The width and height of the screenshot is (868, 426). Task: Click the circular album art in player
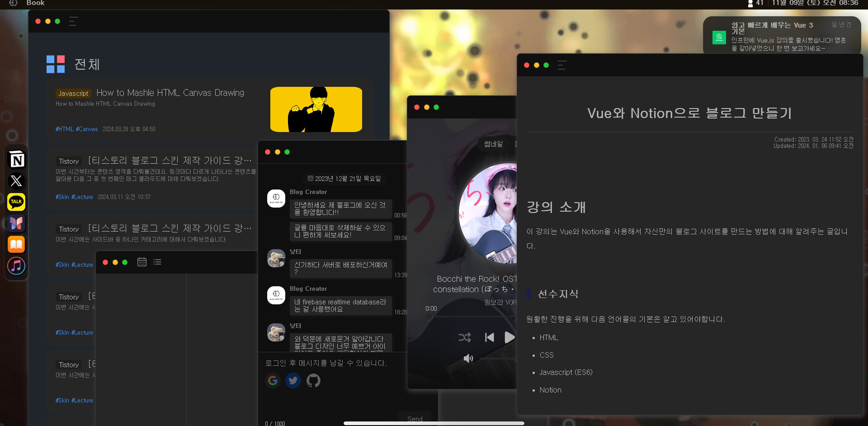coord(488,213)
